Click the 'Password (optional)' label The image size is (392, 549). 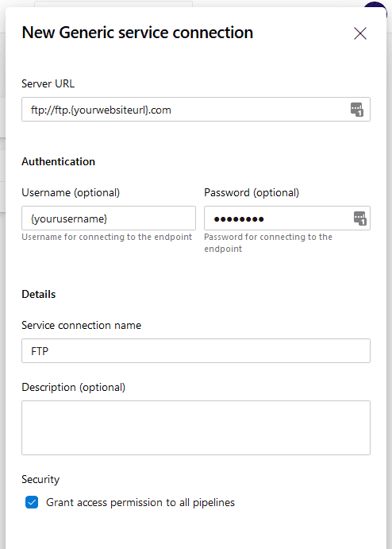click(x=252, y=192)
